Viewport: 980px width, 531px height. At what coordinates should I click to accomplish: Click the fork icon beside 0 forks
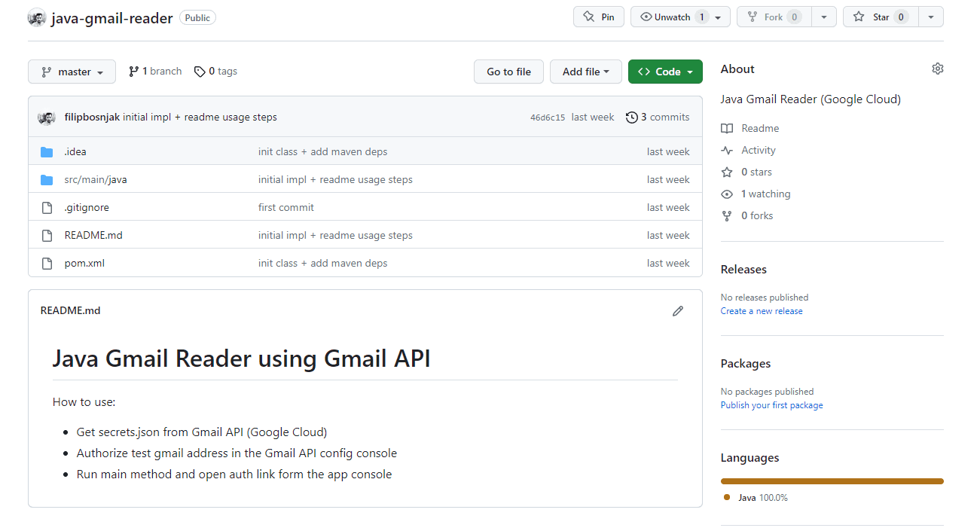(727, 215)
